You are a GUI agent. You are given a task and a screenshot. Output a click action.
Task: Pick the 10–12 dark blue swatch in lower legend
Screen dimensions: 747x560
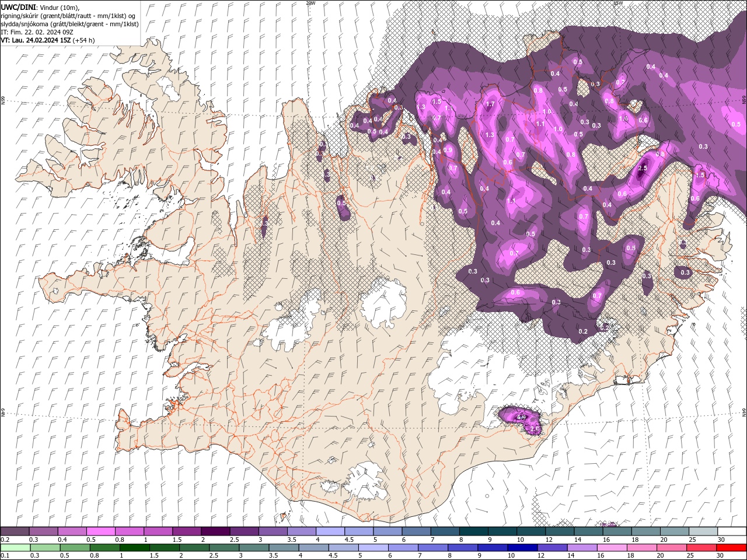[x=523, y=548]
